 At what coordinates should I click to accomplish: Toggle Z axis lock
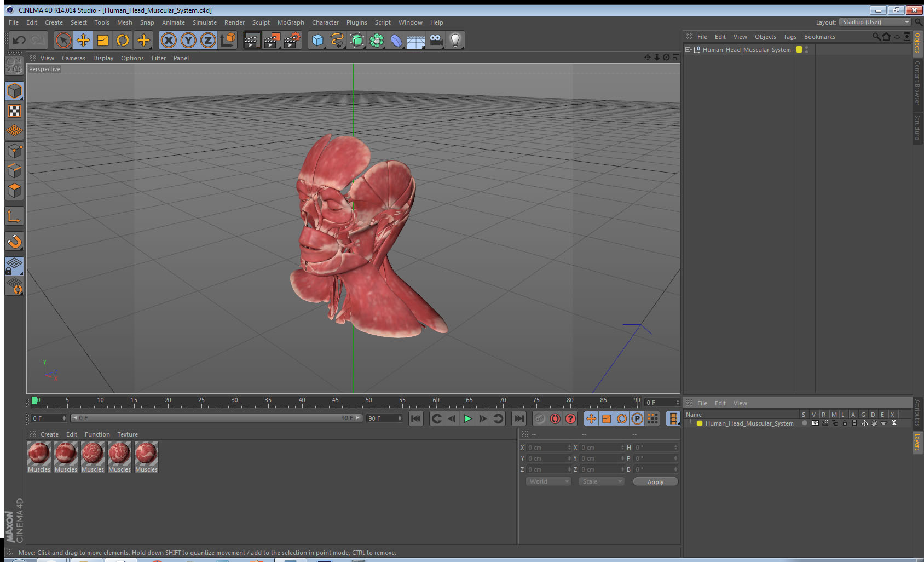(x=208, y=40)
